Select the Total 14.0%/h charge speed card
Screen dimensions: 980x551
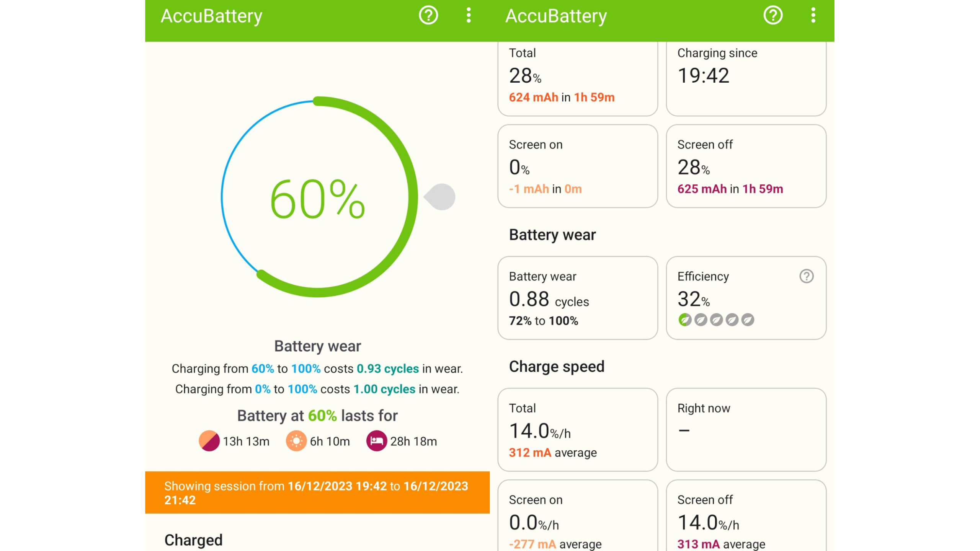point(577,429)
